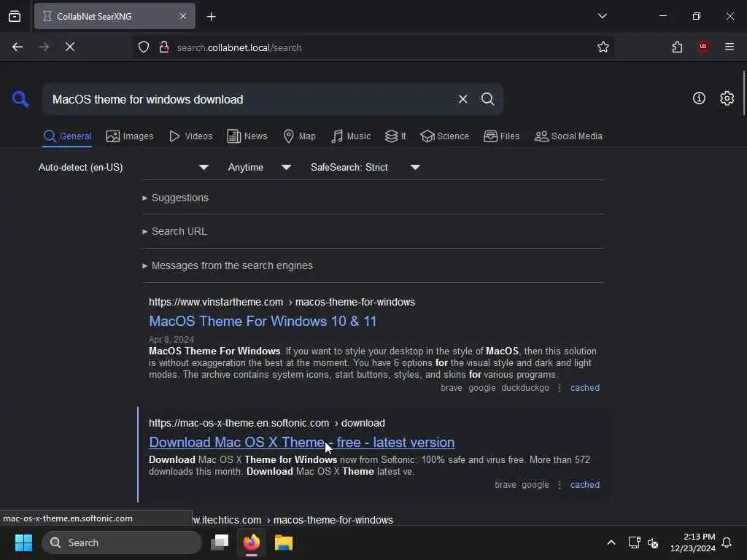
Task: Switch to the Map tab
Action: pos(300,136)
